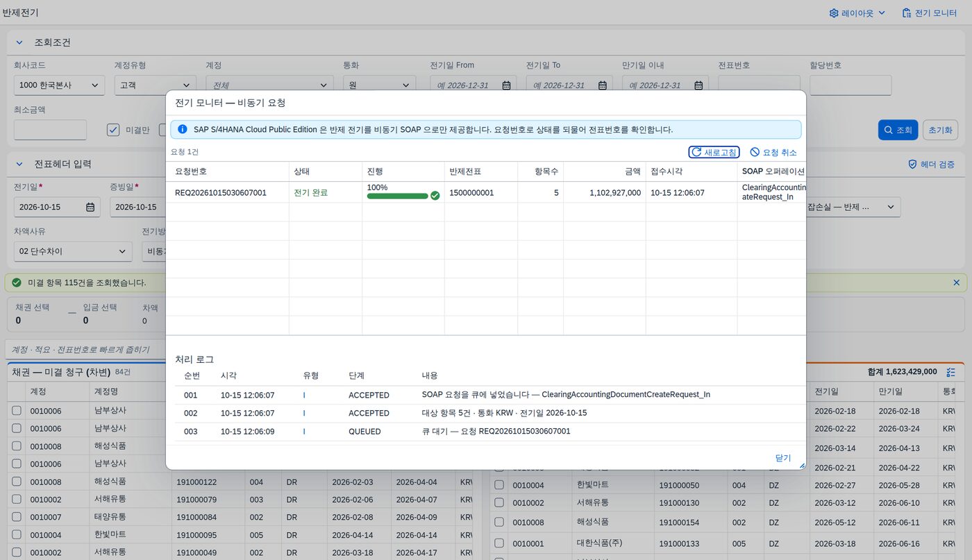Click 헤더 검증 shield button

pos(931,164)
